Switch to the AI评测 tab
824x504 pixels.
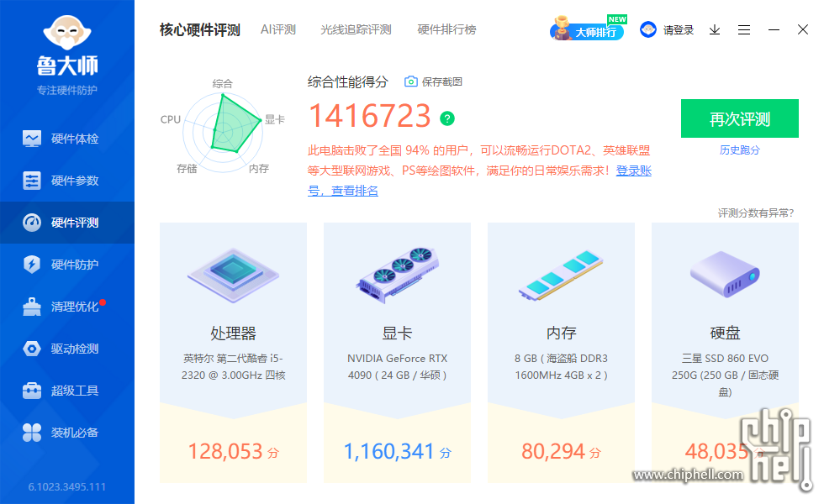click(x=278, y=30)
